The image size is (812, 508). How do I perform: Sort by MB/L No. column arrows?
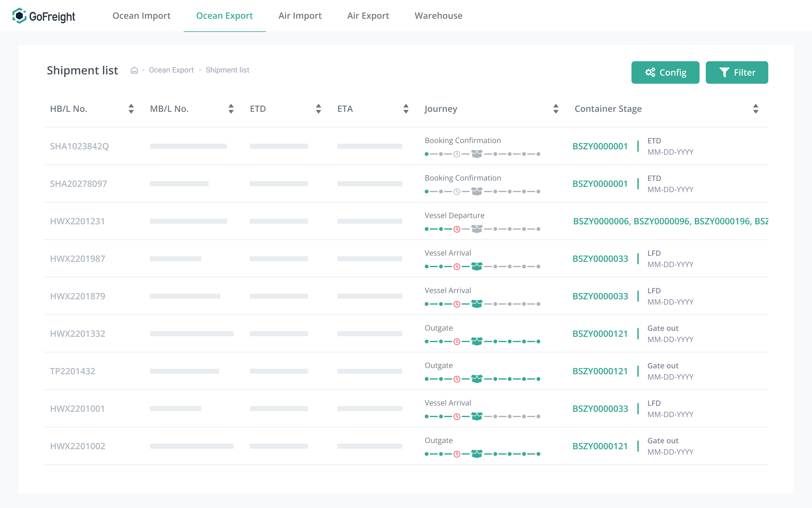(231, 109)
